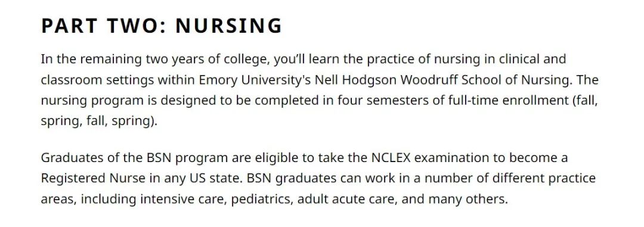Click the words In the remaining two years
This screenshot has width=644, height=227.
(x=122, y=60)
